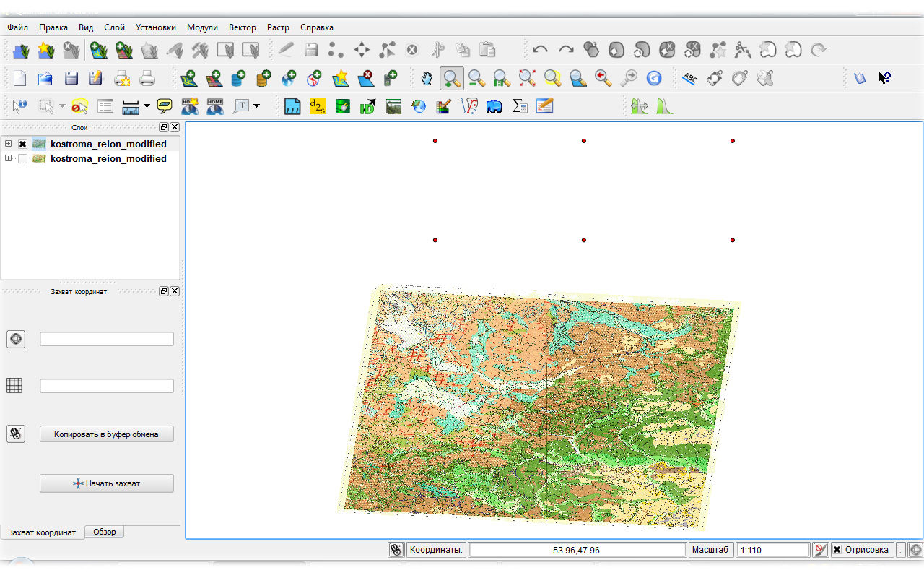Image resolution: width=924 pixels, height=578 pixels.
Task: Click the Zoom Out magnifier tool
Action: point(476,78)
